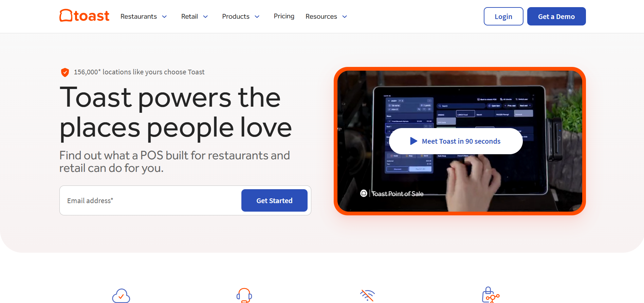Click the Login button

[x=503, y=16]
